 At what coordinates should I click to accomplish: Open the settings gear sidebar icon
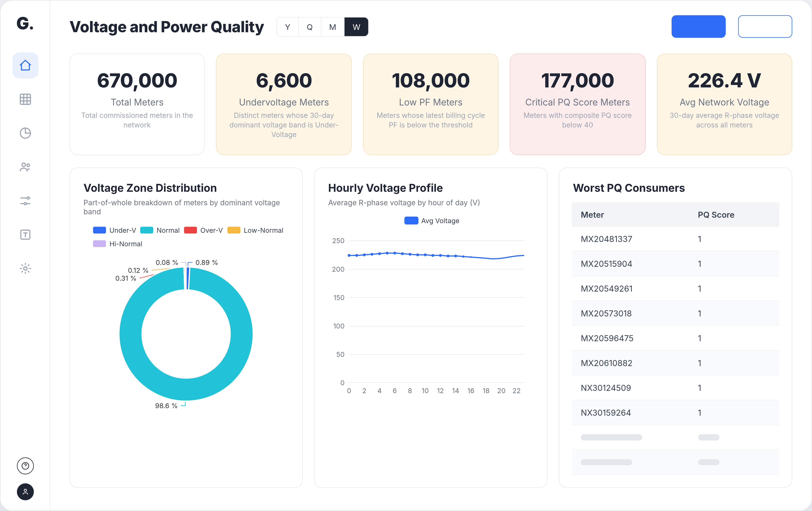point(25,268)
